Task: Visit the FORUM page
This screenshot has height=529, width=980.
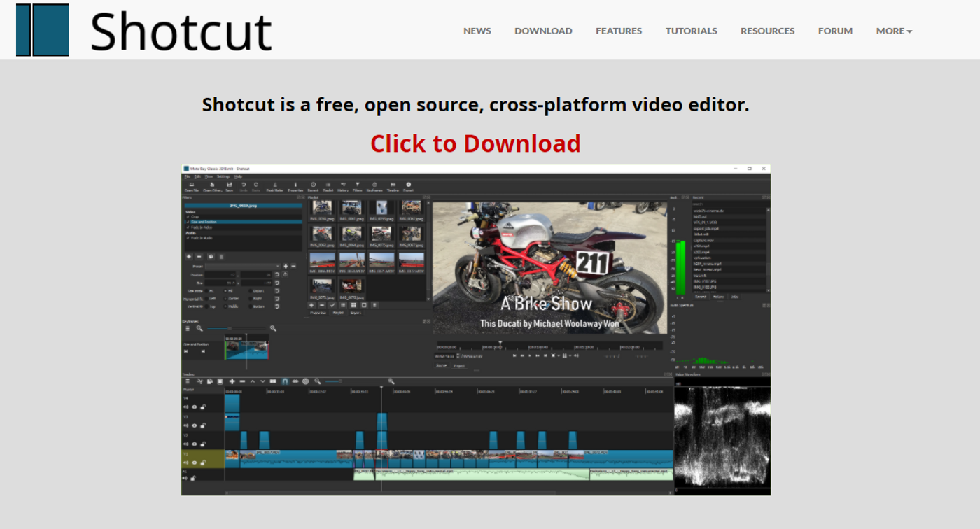Action: click(835, 31)
